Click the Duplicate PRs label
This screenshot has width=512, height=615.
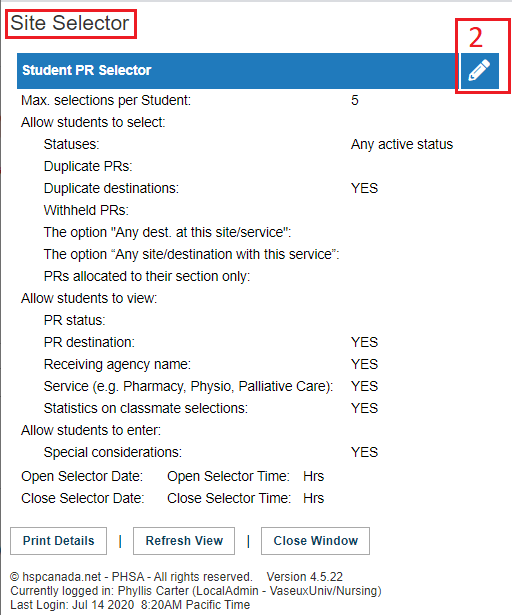point(88,166)
